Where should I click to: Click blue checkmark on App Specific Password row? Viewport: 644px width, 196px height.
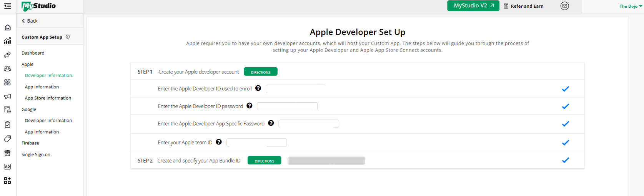tap(565, 124)
